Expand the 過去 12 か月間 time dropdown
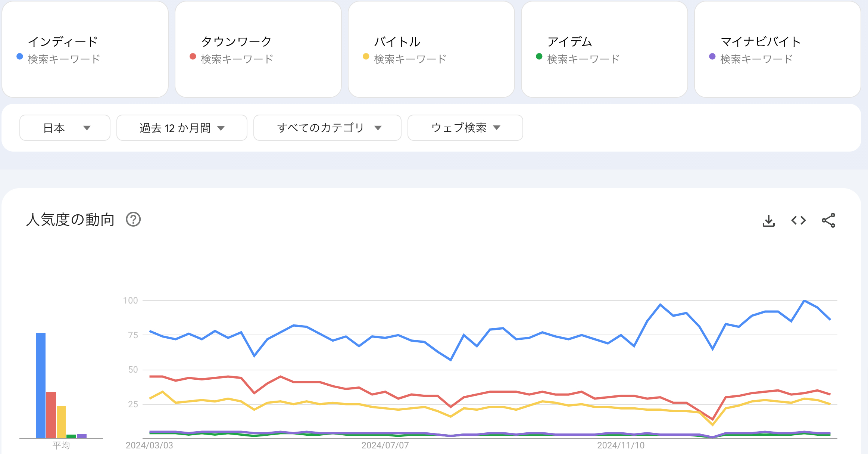Viewport: 868px width, 454px height. 181,127
